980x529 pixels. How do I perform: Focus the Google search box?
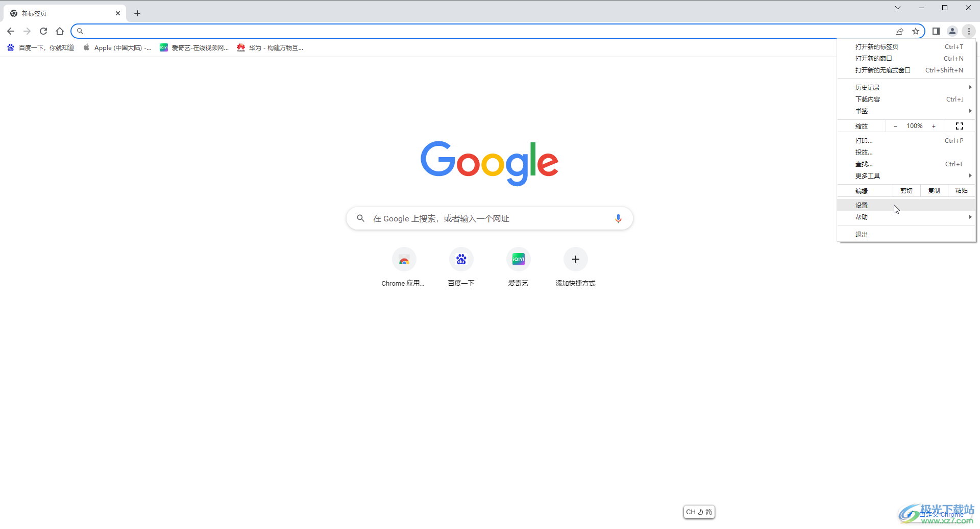489,218
